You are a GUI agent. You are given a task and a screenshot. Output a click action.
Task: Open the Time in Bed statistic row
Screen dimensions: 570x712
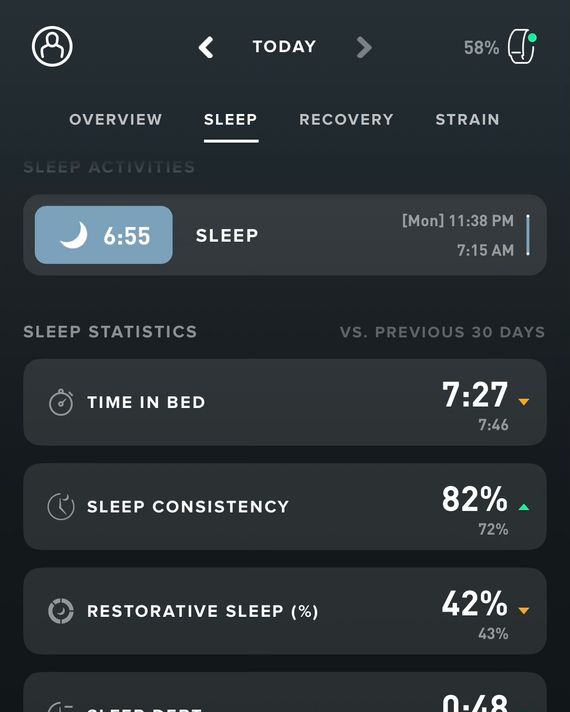pos(285,402)
